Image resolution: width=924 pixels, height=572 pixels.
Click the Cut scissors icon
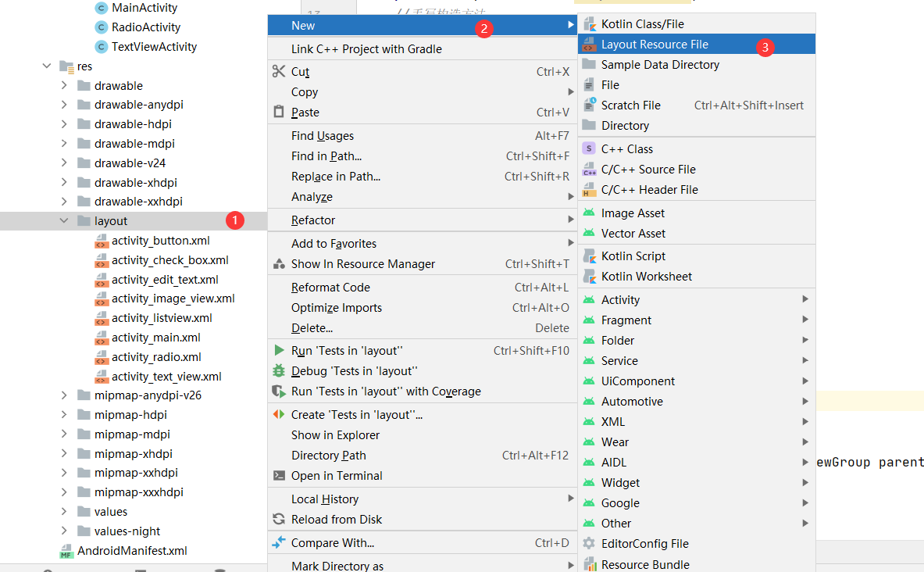tap(279, 72)
